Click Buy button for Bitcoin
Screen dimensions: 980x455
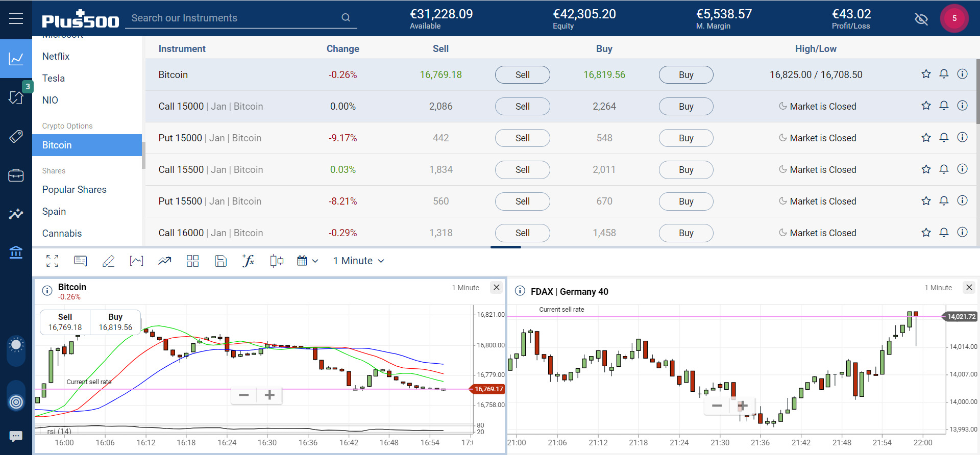[x=686, y=74]
